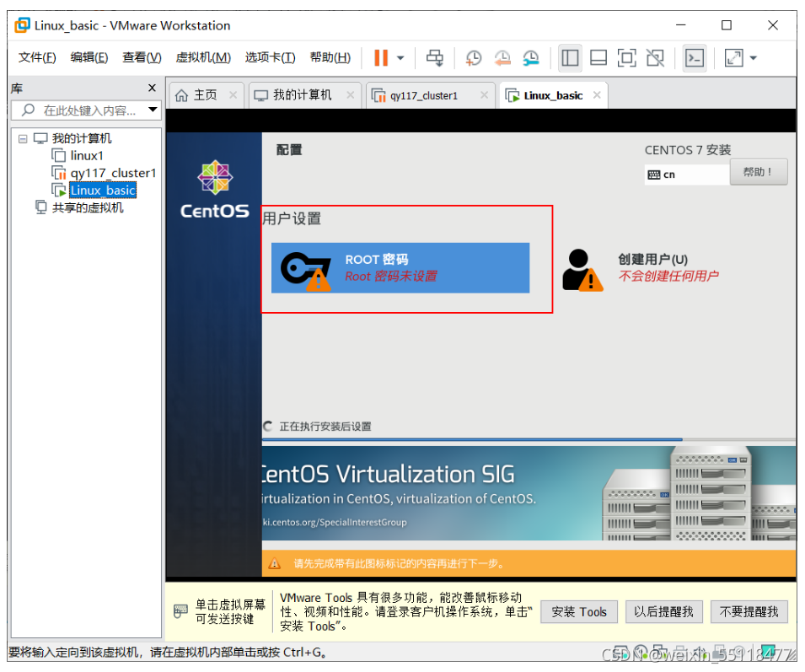Click the 不要提醒我 button
Screen dimensions: 805x672
point(749,612)
